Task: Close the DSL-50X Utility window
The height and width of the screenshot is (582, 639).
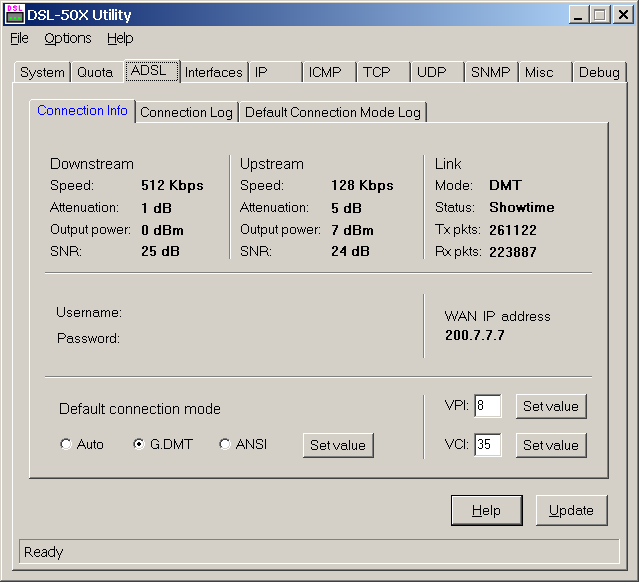Action: click(623, 15)
